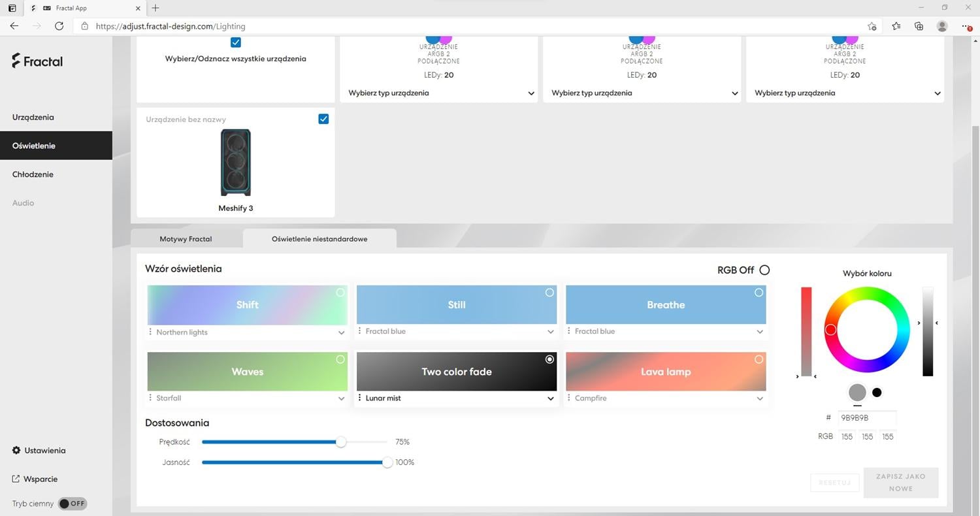Click the Wsparcie external link icon
Image resolution: width=980 pixels, height=516 pixels.
16,479
